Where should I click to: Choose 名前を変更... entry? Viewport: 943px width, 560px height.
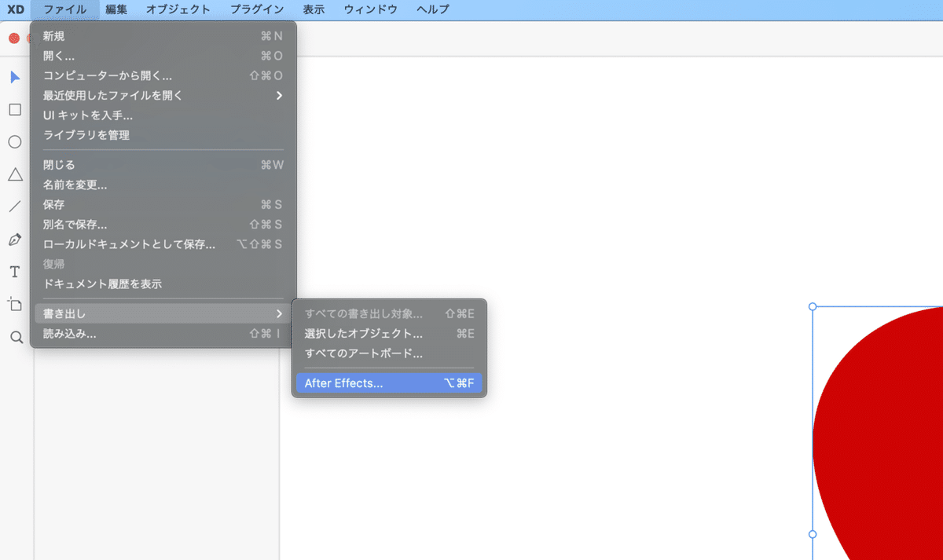pyautogui.click(x=163, y=185)
